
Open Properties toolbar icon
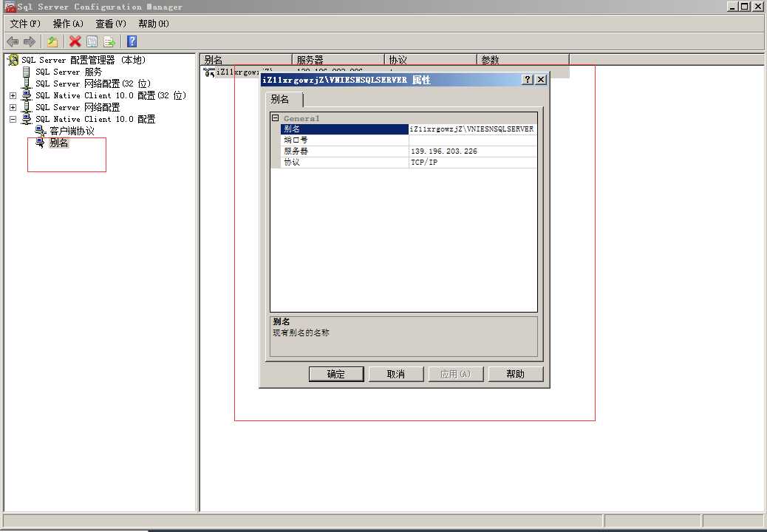coord(92,42)
